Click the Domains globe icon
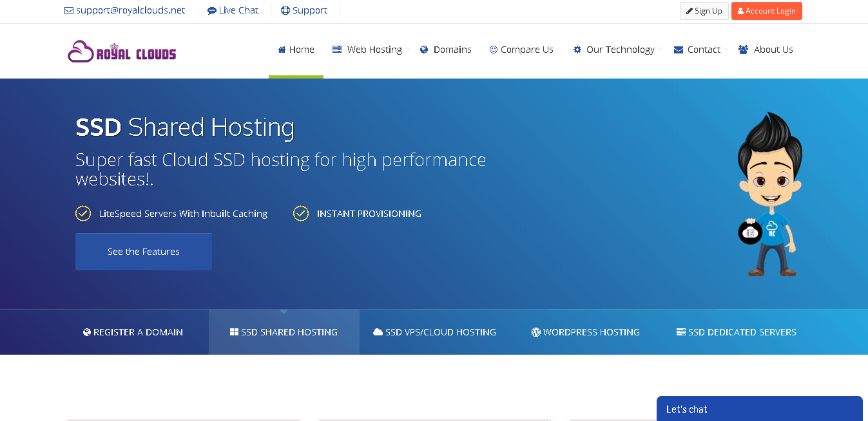The height and width of the screenshot is (421, 868). (x=424, y=50)
